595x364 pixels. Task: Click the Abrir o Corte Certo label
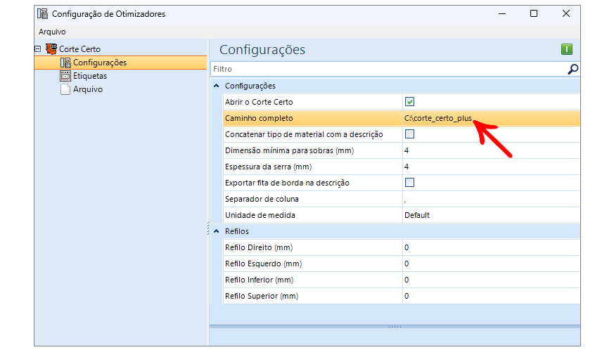pos(259,102)
